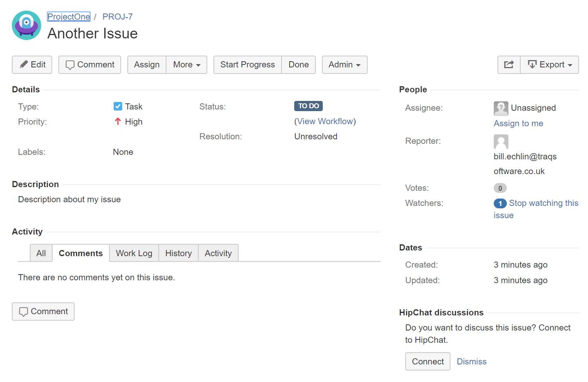
Task: Open the View Workflow link
Action: coord(325,121)
